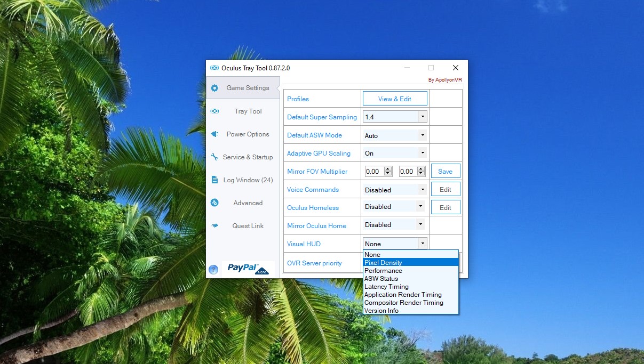Click Save for Mirror FOV Multiplier
The height and width of the screenshot is (364, 644).
(x=446, y=171)
